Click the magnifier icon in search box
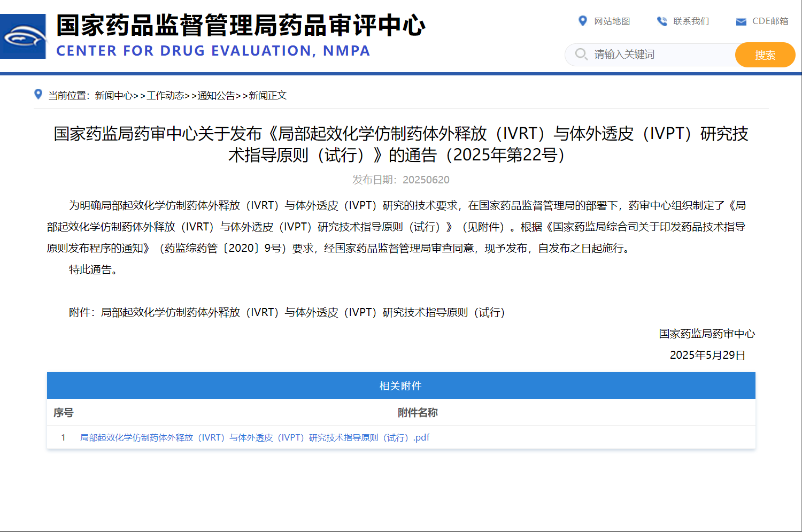Image resolution: width=802 pixels, height=532 pixels. point(581,54)
